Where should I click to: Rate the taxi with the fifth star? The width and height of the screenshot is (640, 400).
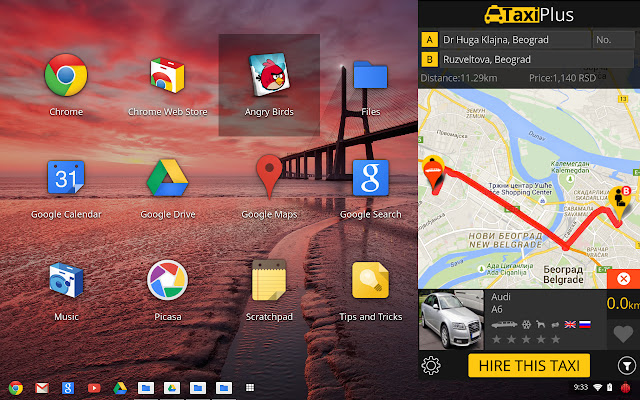click(x=556, y=339)
